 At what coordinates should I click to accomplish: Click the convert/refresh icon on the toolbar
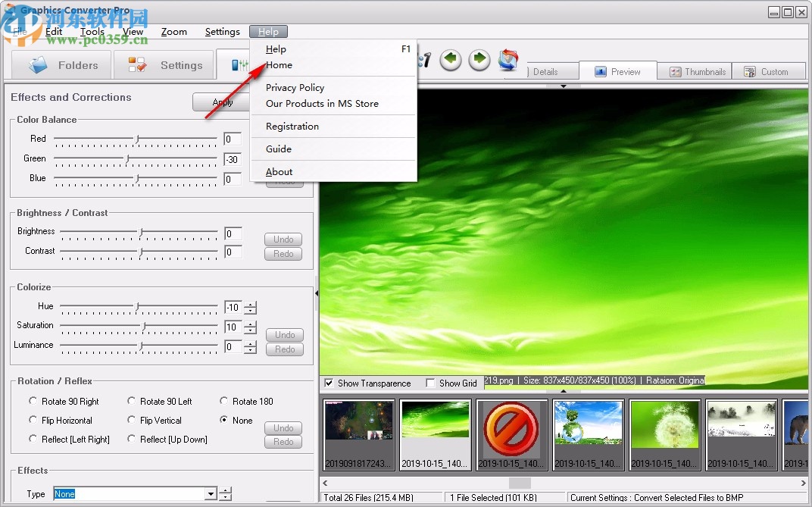[x=508, y=60]
